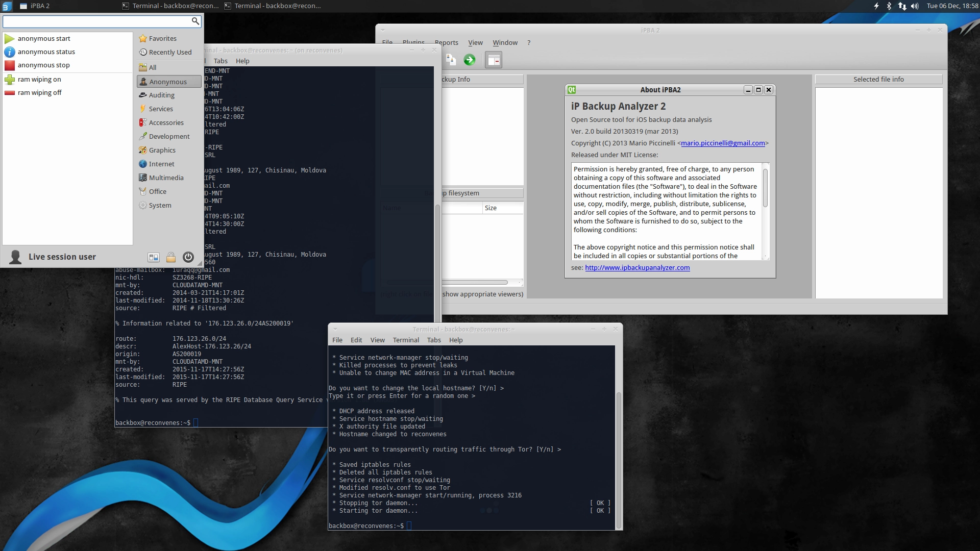980x551 pixels.
Task: Click the power/log out icon
Action: 188,257
